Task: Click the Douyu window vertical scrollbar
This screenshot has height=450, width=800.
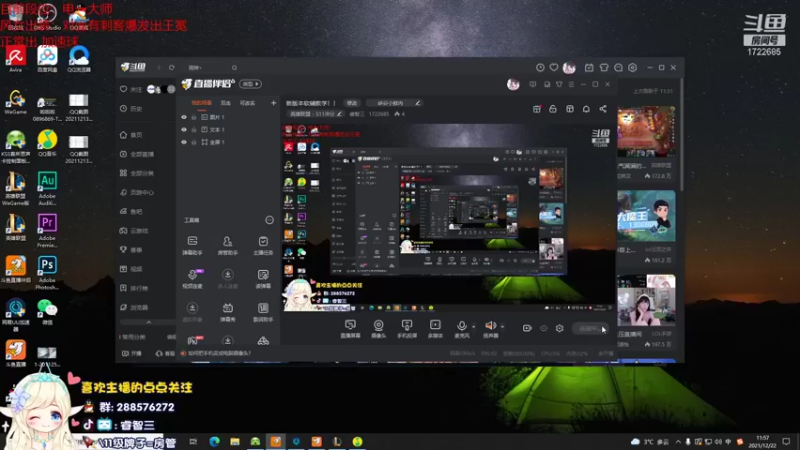Action: 681,135
